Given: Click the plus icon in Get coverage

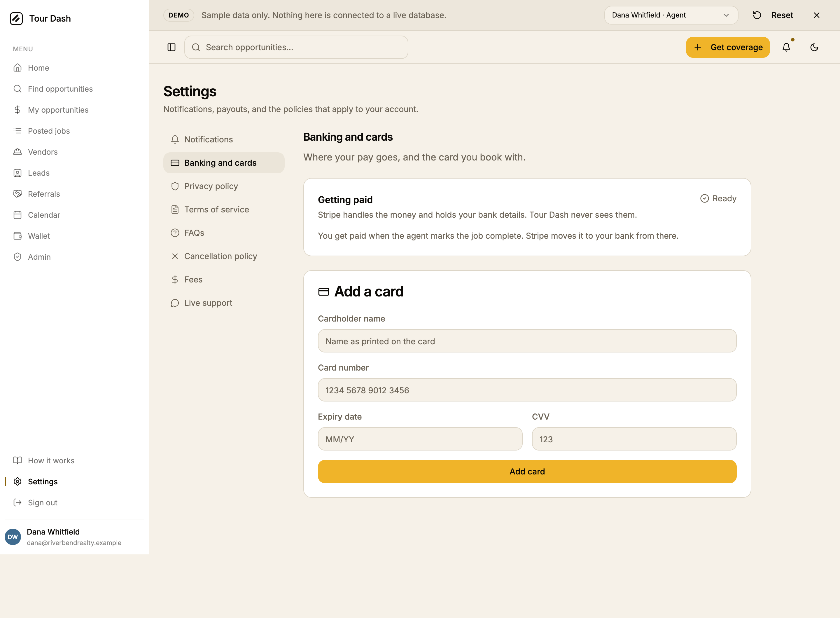Looking at the screenshot, I should [x=698, y=48].
